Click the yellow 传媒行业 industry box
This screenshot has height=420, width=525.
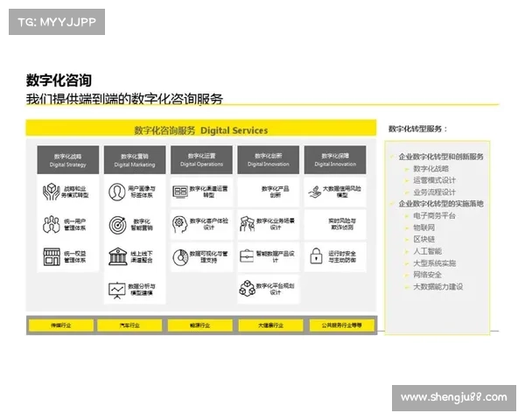tap(61, 325)
